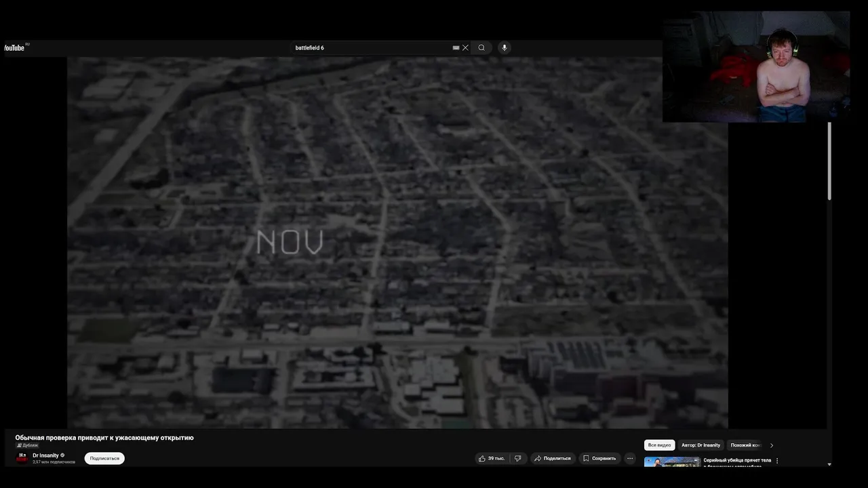Screen dimensions: 868x488
Task: Click the video player showing NOV
Action: point(397,242)
